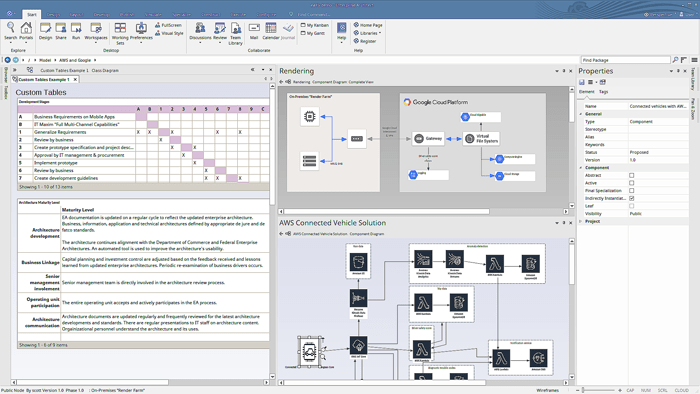
Task: Click back arrow in Rendering diagram header
Action: [281, 82]
